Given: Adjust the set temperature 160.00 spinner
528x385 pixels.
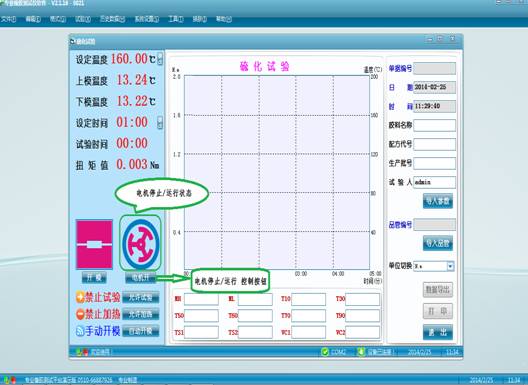Looking at the screenshot, I should (x=160, y=59).
